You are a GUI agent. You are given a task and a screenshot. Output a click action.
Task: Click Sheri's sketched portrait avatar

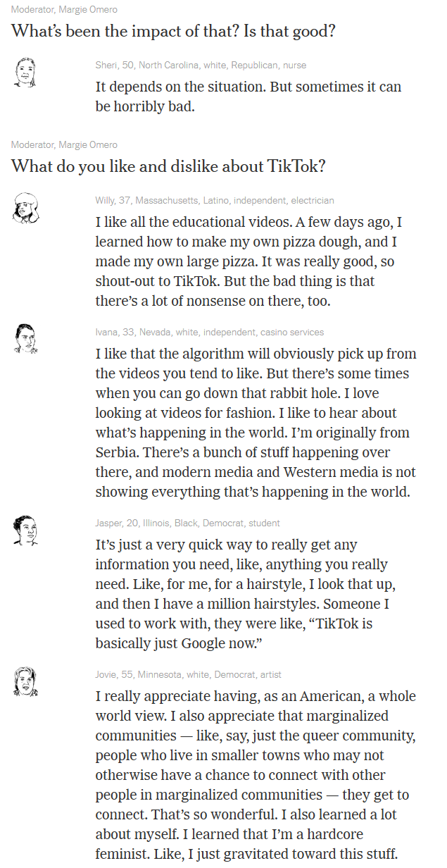coord(25,73)
